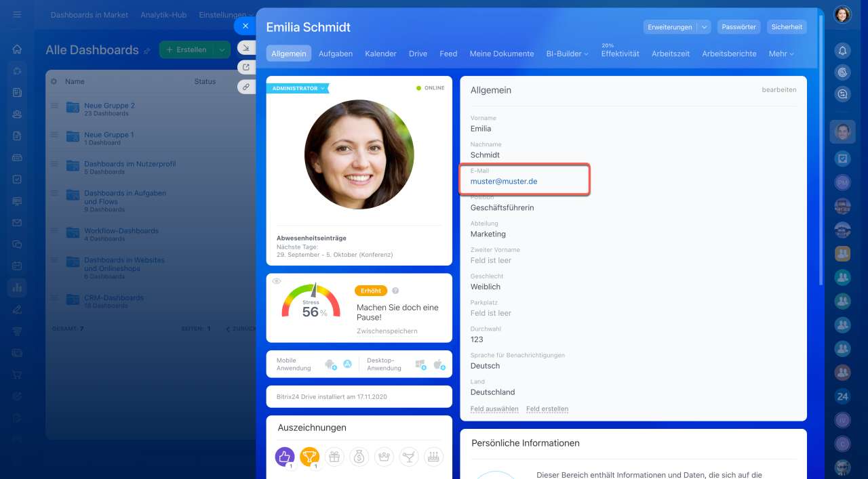Open shopping cart icon in left sidebar
The image size is (868, 479).
click(x=17, y=374)
